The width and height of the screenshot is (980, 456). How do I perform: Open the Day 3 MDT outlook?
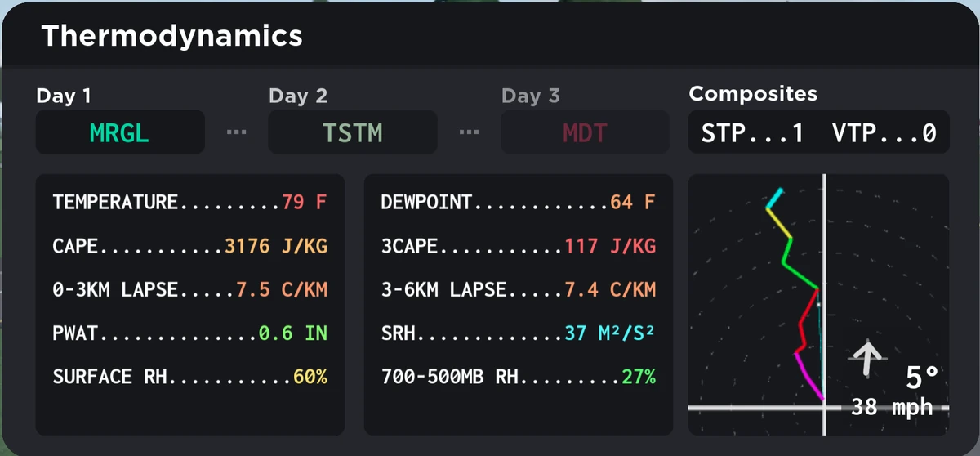point(585,132)
